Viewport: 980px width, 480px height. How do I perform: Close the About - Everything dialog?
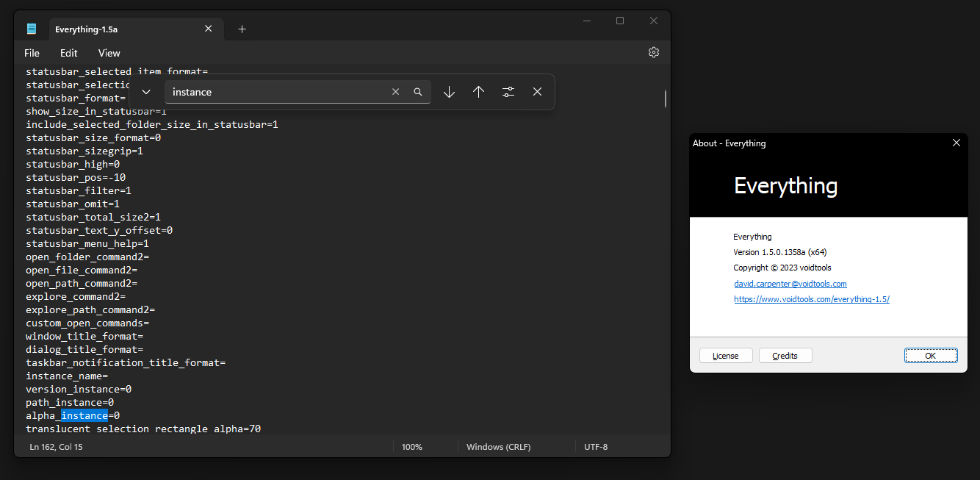[956, 143]
